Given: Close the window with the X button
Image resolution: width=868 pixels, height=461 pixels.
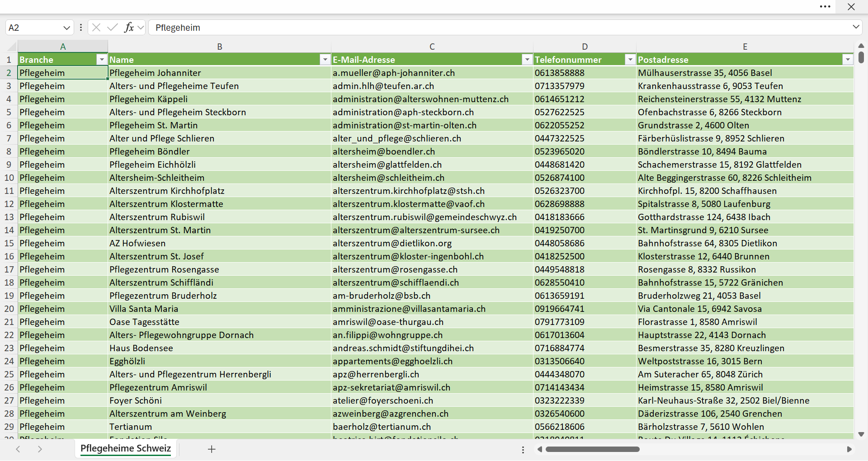Looking at the screenshot, I should 851,7.
